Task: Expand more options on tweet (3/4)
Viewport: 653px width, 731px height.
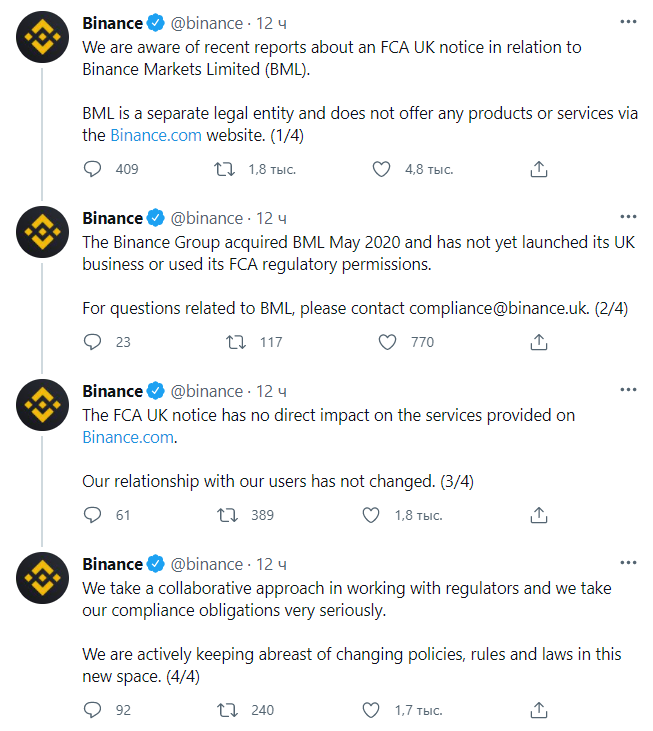Action: click(x=627, y=390)
